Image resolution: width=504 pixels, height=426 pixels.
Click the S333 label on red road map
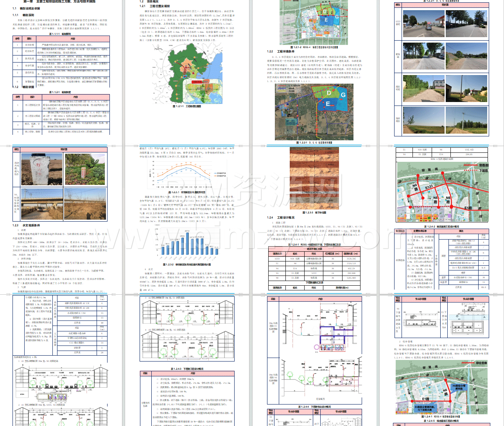(429, 187)
